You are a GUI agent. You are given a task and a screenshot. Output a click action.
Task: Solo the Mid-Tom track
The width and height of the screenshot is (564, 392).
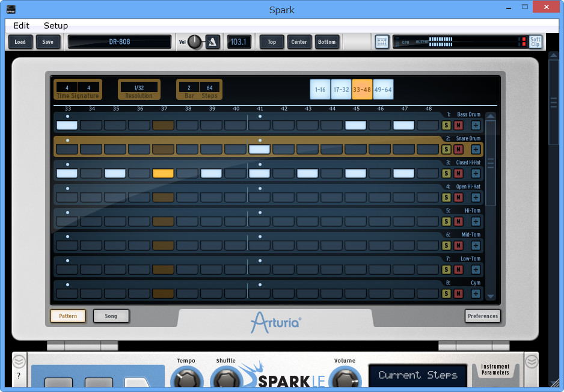(x=446, y=246)
